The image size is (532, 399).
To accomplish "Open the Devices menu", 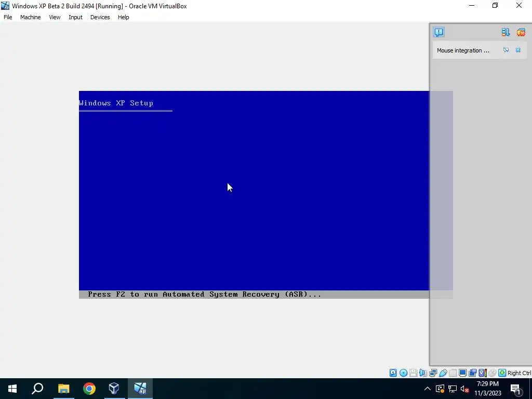I will click(x=100, y=17).
